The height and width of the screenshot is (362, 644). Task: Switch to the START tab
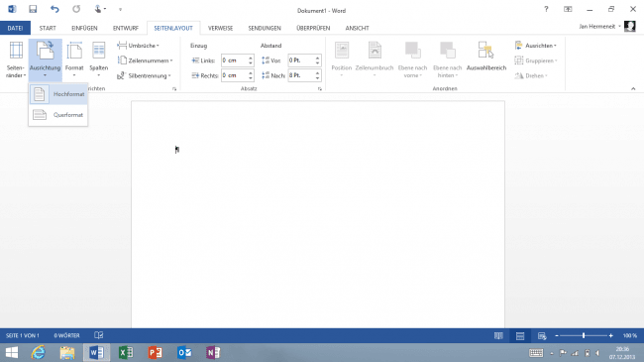coord(48,28)
